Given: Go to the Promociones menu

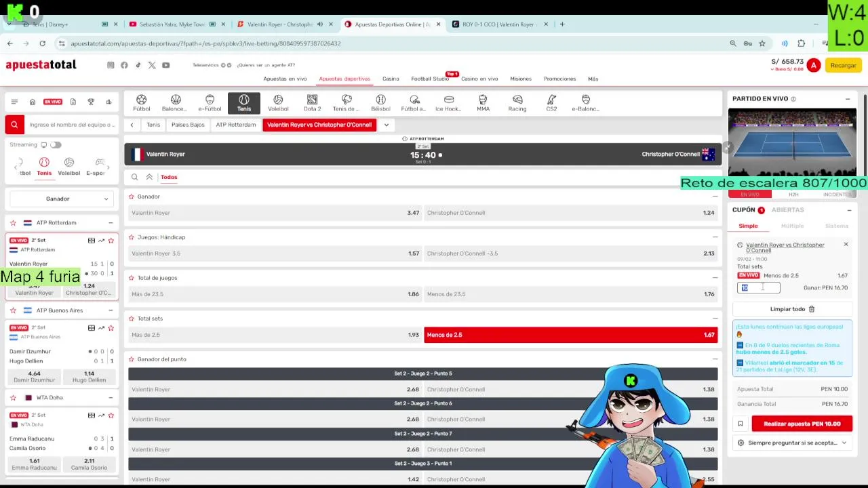Looking at the screenshot, I should [x=559, y=79].
